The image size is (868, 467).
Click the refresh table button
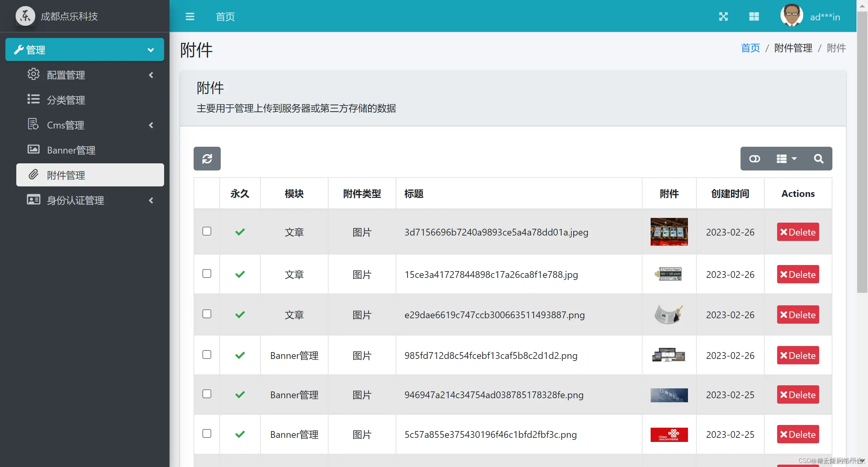[x=207, y=158]
